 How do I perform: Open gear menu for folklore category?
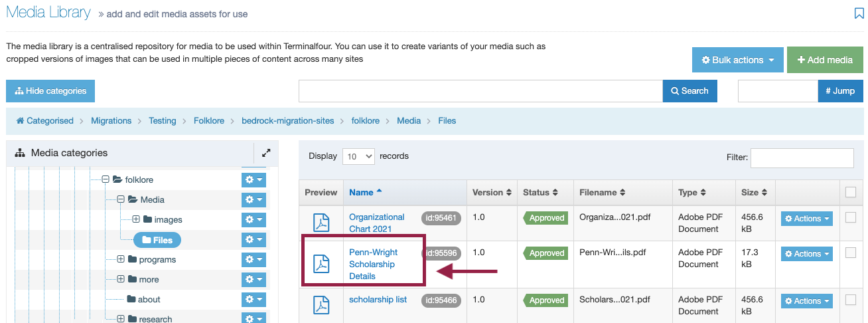[x=253, y=179]
